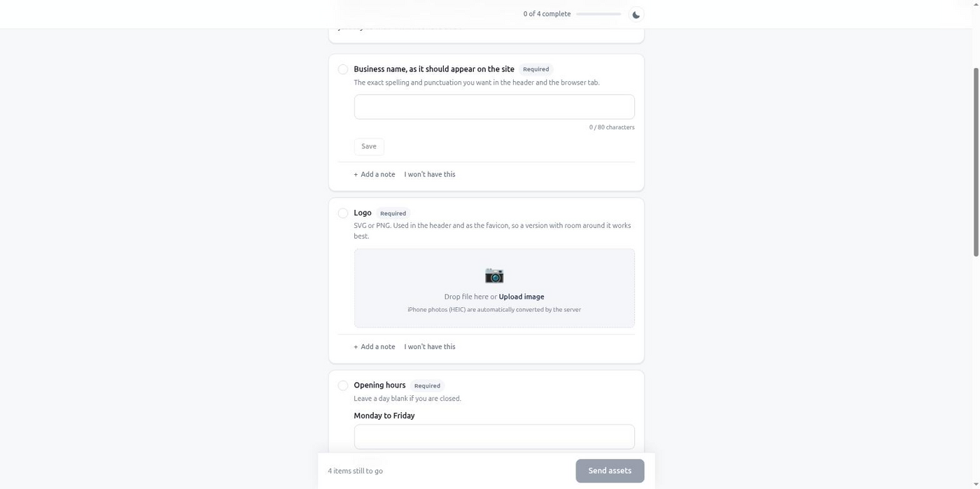This screenshot has width=980, height=489.
Task: Mark Opening hours item circle complete
Action: pyautogui.click(x=343, y=385)
